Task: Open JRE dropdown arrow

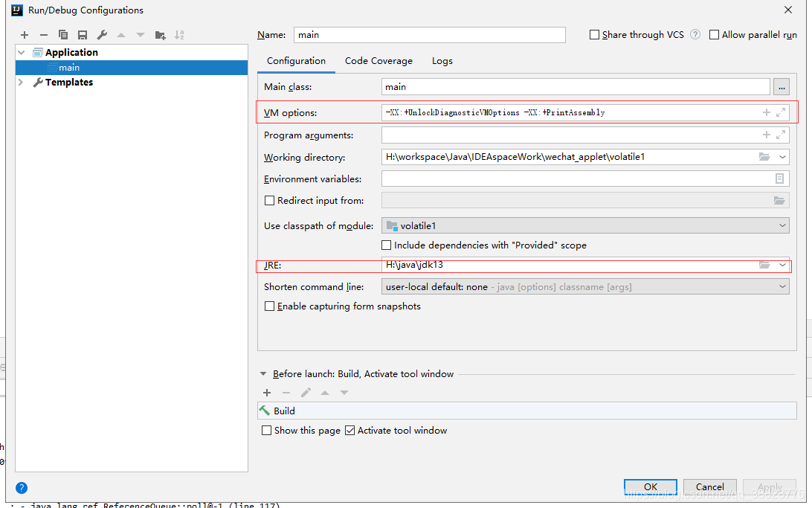Action: pyautogui.click(x=782, y=265)
